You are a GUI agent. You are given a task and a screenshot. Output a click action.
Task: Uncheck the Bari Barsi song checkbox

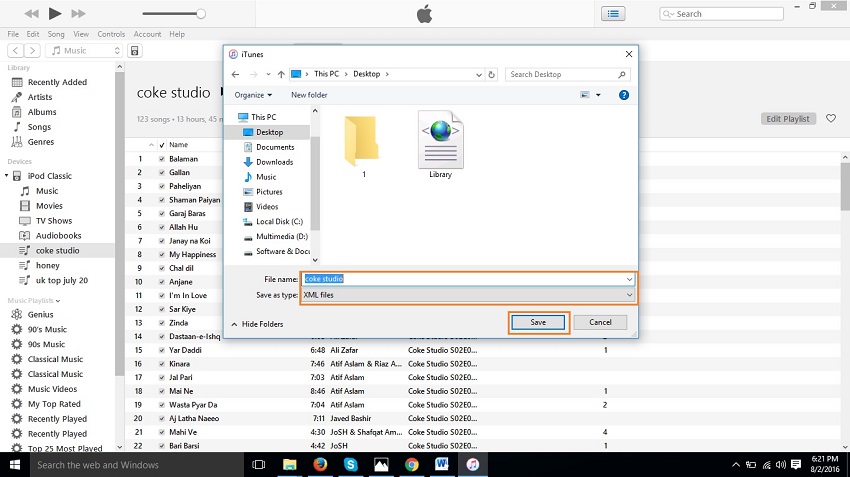click(161, 445)
